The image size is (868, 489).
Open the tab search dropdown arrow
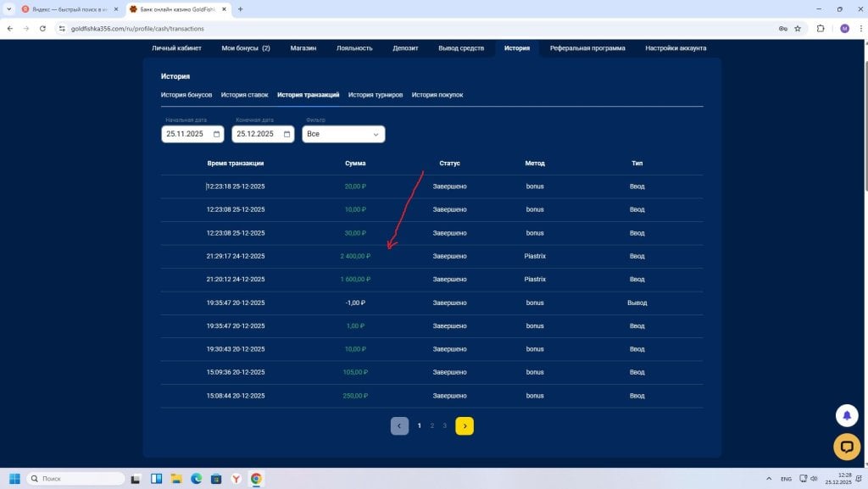(x=8, y=8)
